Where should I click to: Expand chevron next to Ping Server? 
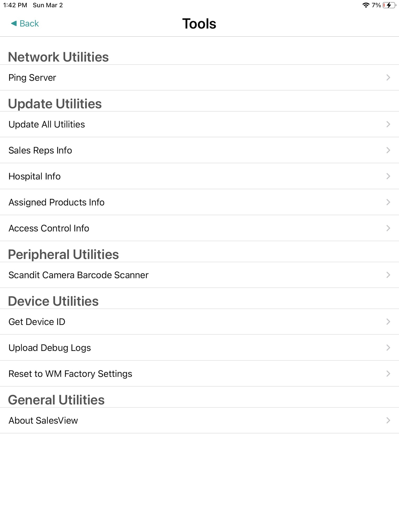(388, 78)
